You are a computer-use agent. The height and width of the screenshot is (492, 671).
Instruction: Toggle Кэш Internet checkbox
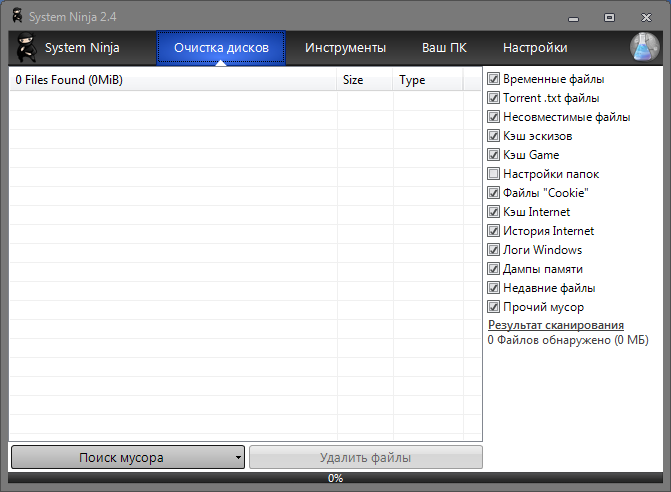(493, 212)
